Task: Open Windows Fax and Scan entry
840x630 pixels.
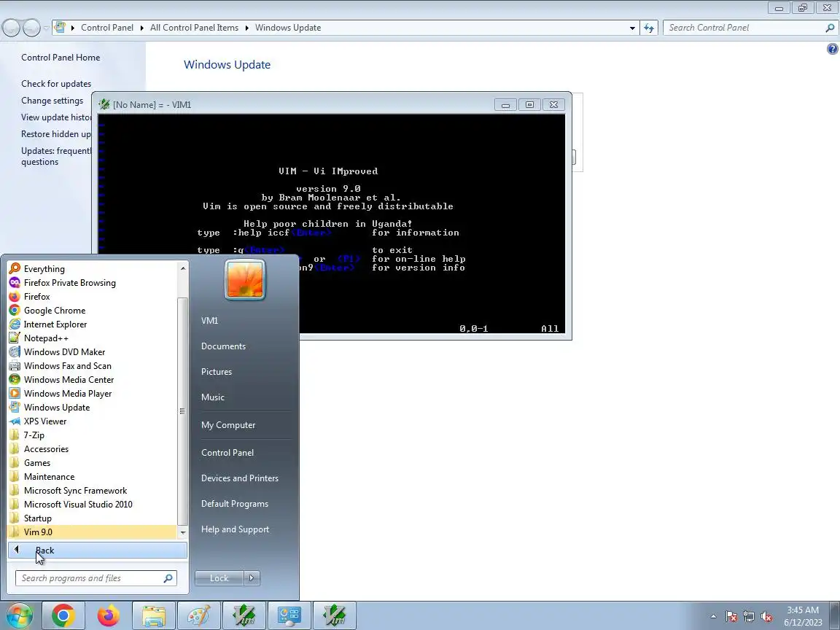Action: (92, 366)
